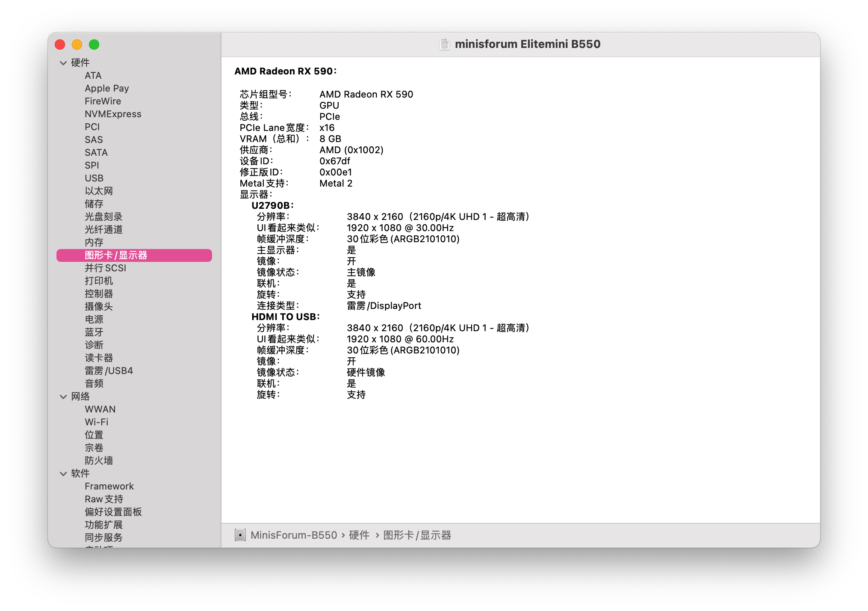Click 图形卡/显示器 breadcrumb in path bar

pos(417,535)
